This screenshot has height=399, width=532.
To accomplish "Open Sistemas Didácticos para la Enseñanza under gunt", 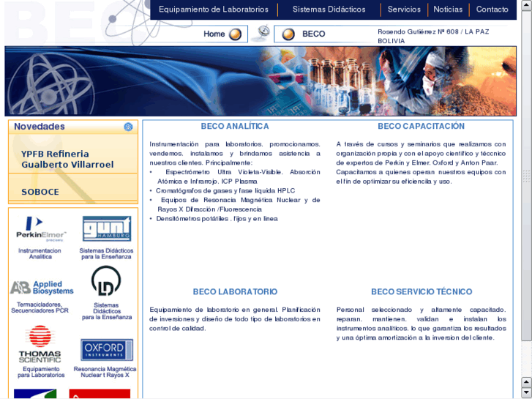I will (106, 253).
